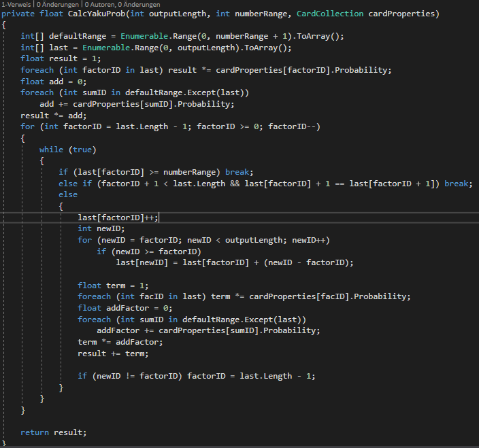Click 'Enumerable' in the 'int[] last' line
This screenshot has height=448, width=479.
pyautogui.click(x=106, y=48)
